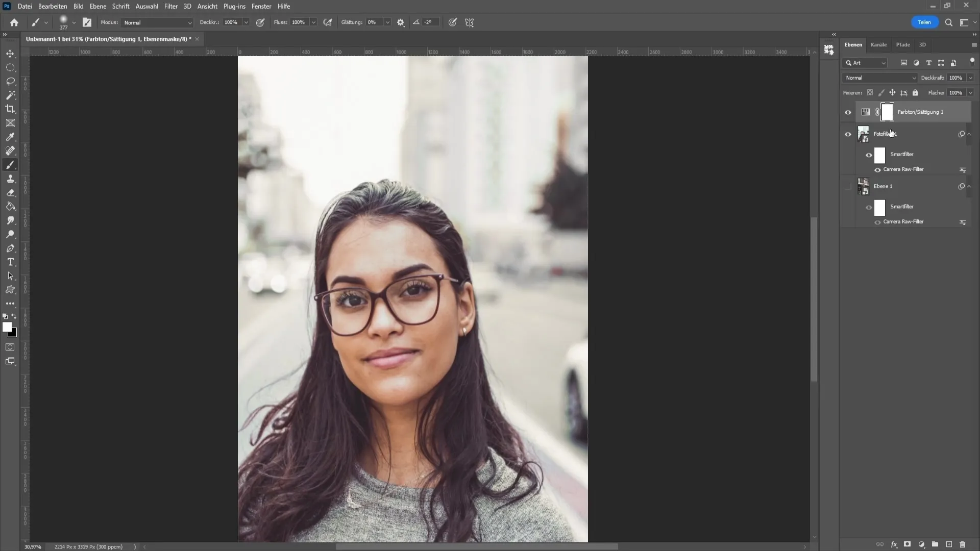Click the Ebene menu item

pos(97,6)
